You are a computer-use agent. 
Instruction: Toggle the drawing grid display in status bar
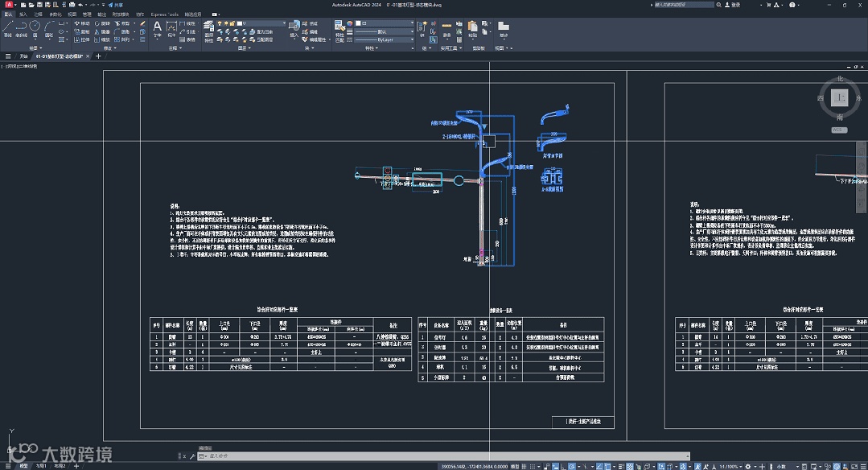524,466
